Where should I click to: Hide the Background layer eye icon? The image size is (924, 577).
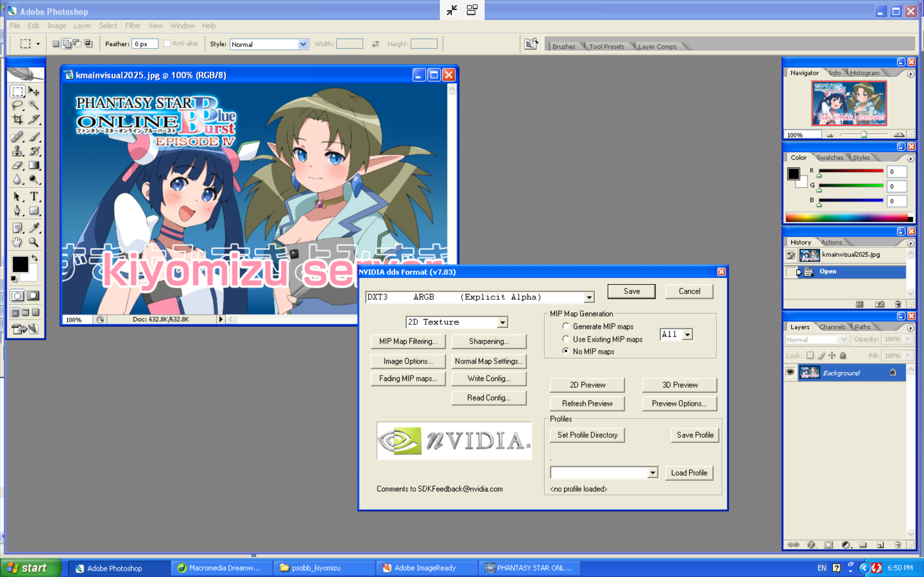[x=790, y=372]
